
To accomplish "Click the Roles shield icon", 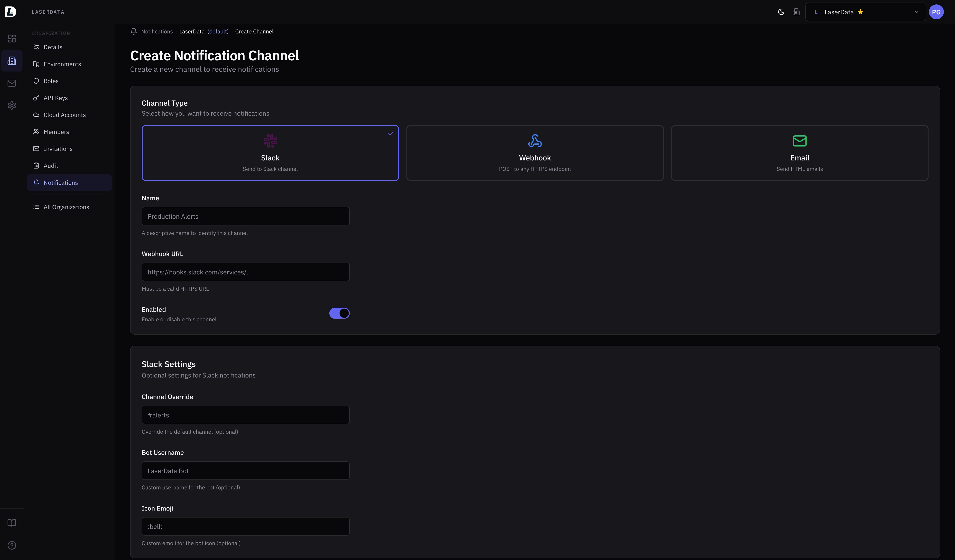I will pyautogui.click(x=36, y=81).
